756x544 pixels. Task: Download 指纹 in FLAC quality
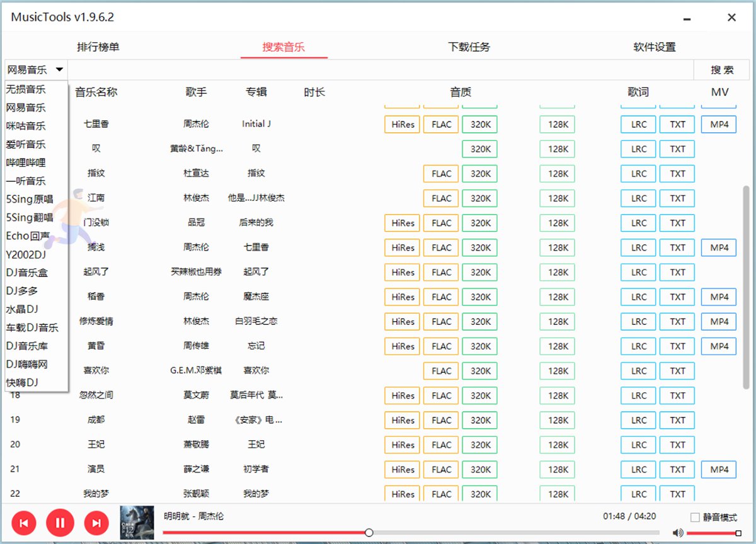click(441, 174)
